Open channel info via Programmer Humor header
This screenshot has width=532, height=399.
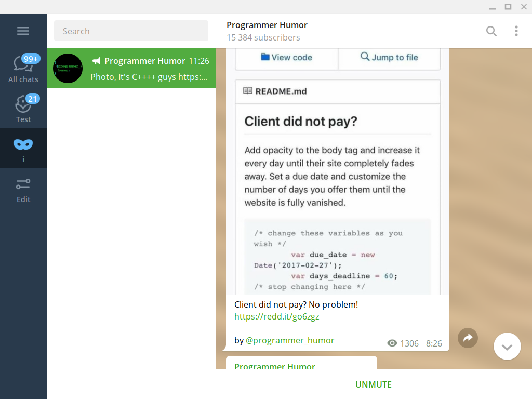[267, 25]
